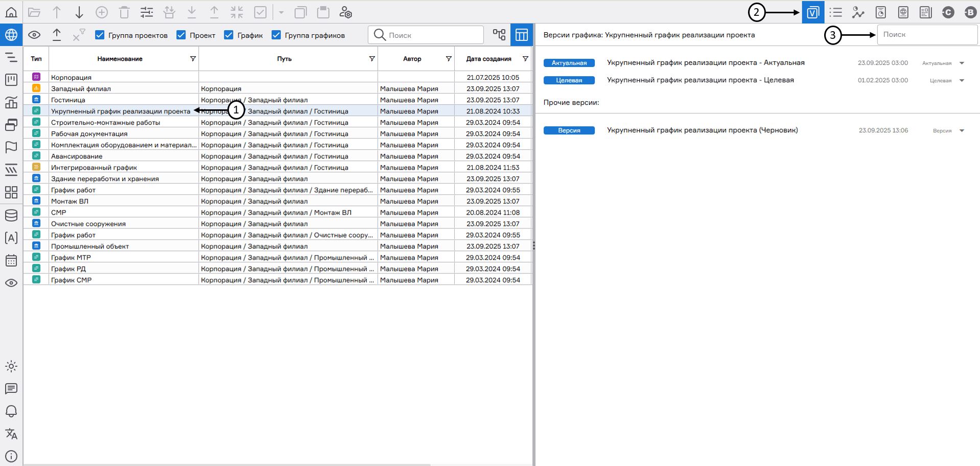Click the Версия badge for the draft version
Screen dimensions: 980x466
569,131
